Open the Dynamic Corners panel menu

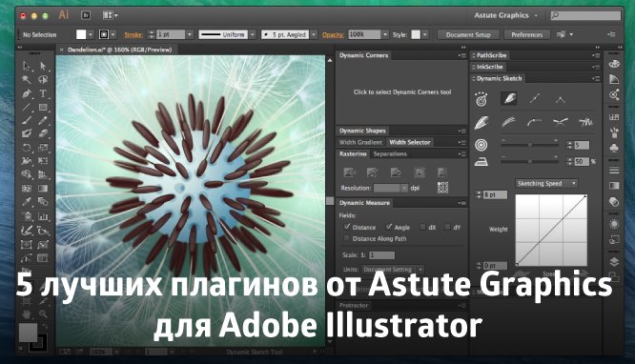pos(461,55)
